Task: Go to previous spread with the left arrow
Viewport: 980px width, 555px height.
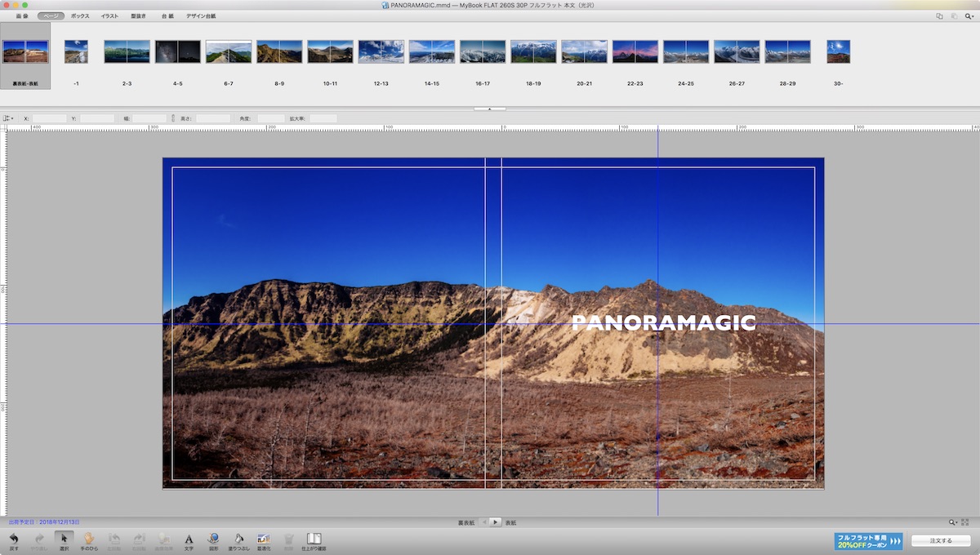Action: (483, 522)
